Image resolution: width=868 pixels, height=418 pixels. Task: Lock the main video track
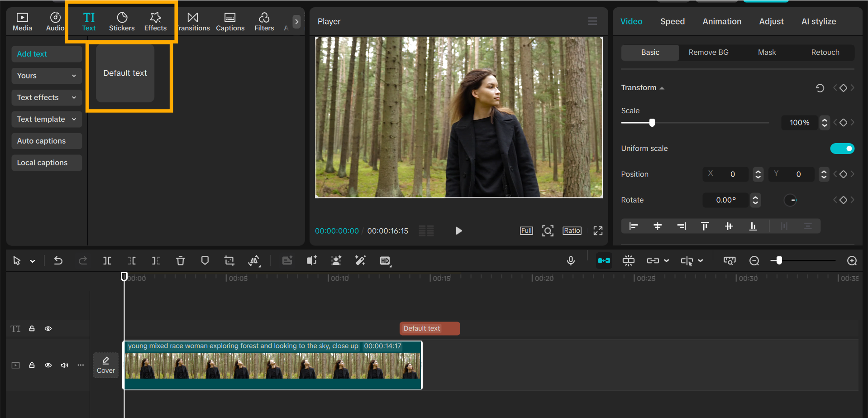click(x=32, y=365)
